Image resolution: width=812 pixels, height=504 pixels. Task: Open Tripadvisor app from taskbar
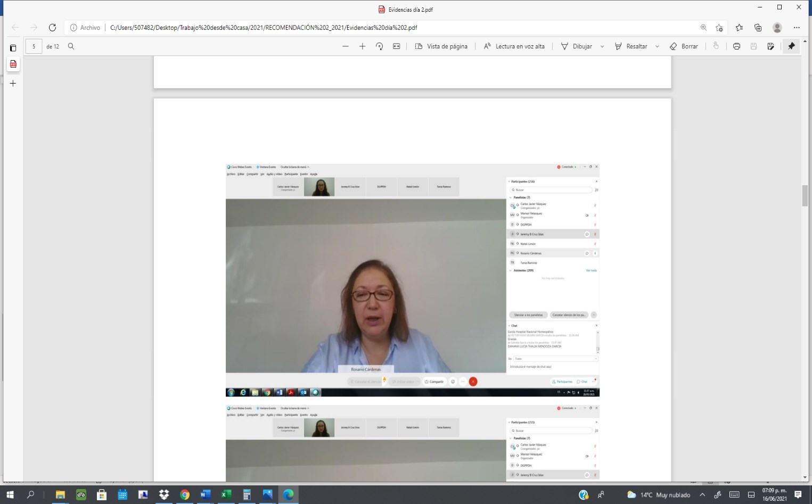point(81,494)
